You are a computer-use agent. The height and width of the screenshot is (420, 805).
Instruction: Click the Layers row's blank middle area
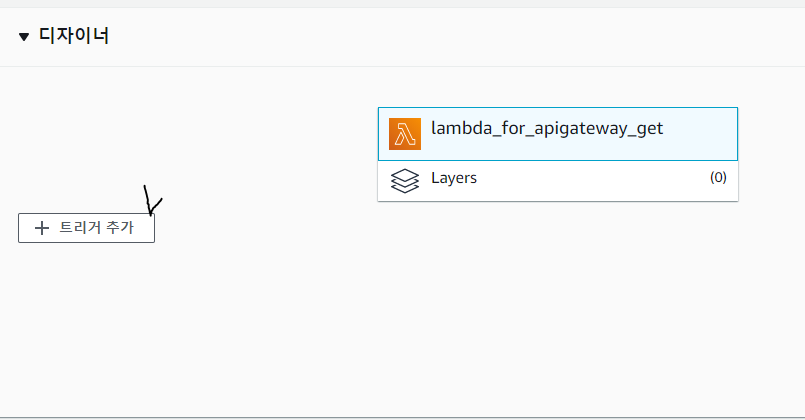coord(590,181)
